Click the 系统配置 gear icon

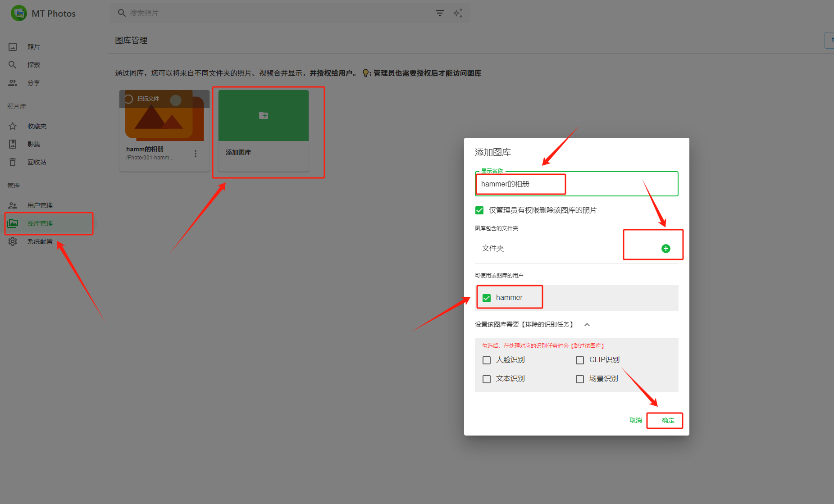pos(13,241)
